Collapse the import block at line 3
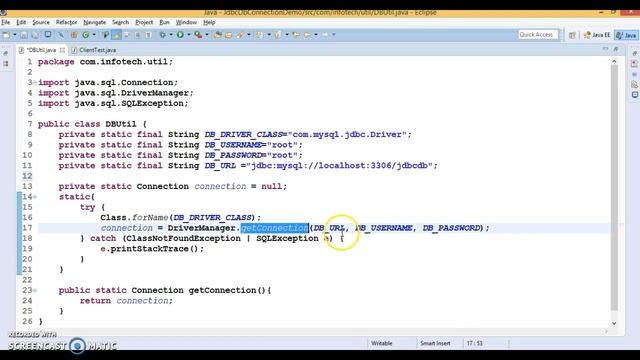 click(35, 83)
